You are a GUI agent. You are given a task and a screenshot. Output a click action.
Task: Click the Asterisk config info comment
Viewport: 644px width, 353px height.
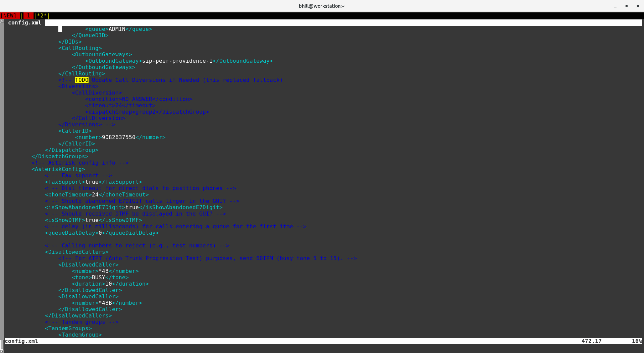[80, 163]
